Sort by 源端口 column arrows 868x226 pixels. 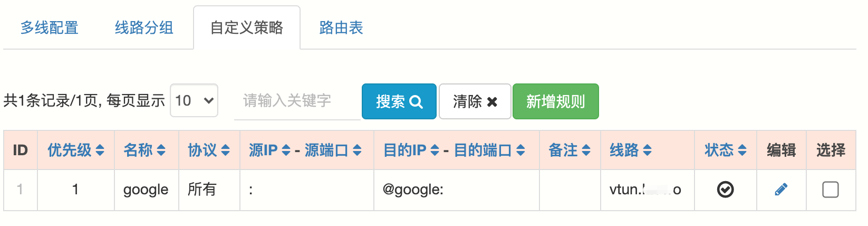[x=357, y=150]
